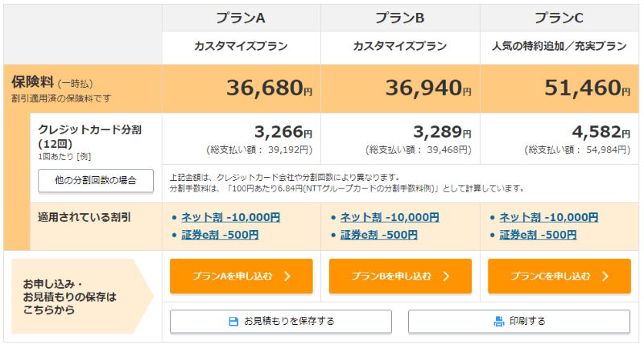Print the page with 印刷する
Image resolution: width=644 pixels, height=345 pixels.
click(518, 321)
